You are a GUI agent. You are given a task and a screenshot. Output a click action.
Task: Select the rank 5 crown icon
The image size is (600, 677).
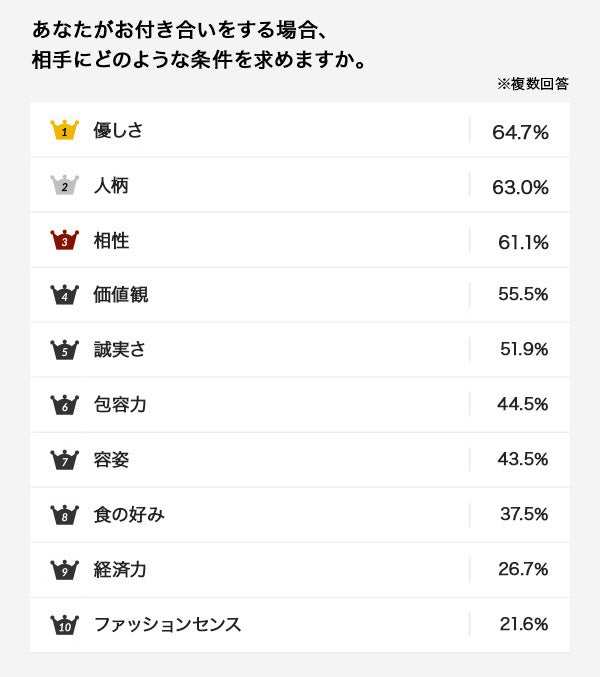[64, 350]
